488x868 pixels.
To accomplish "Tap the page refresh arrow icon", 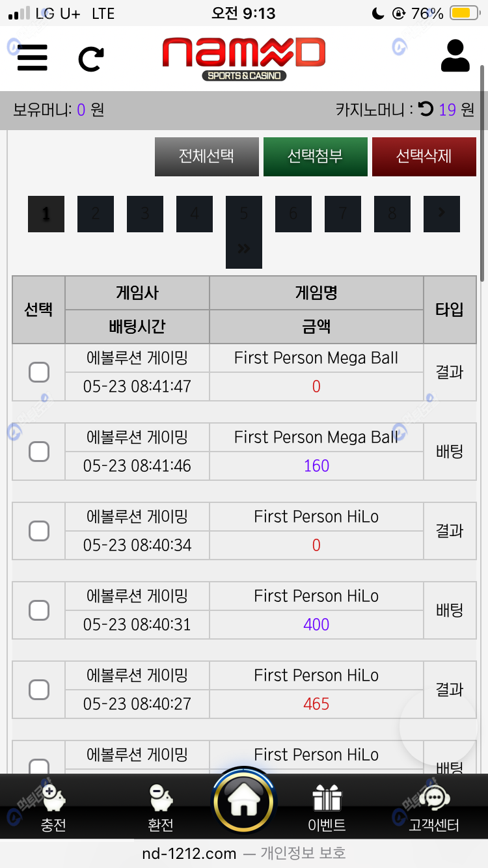I will pyautogui.click(x=90, y=59).
